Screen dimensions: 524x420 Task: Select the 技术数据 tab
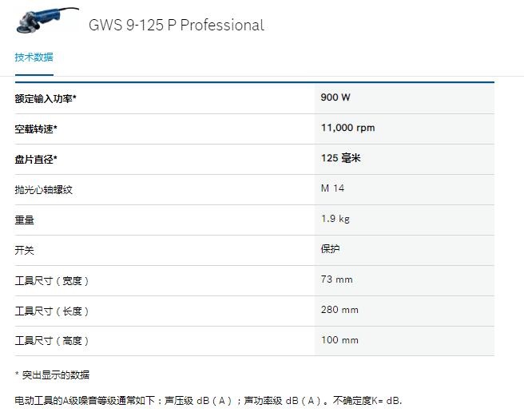[x=34, y=57]
